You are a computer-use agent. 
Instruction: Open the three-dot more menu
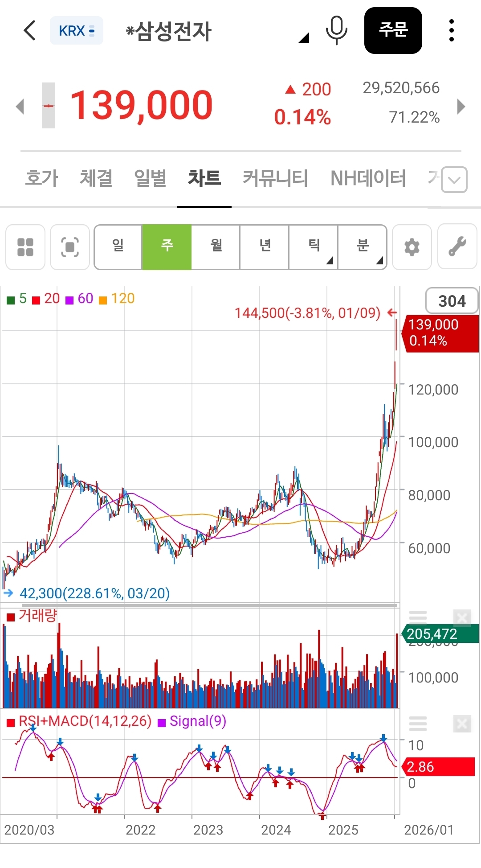click(452, 30)
